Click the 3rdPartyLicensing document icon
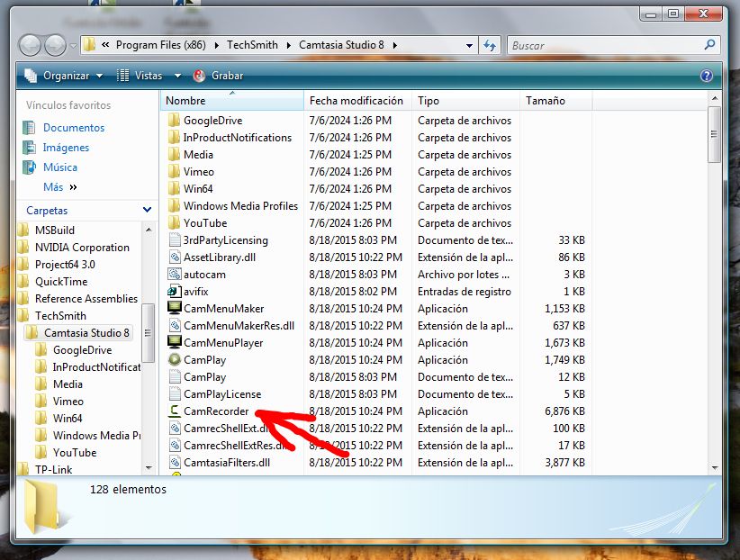This screenshot has height=560, width=740. pos(175,239)
